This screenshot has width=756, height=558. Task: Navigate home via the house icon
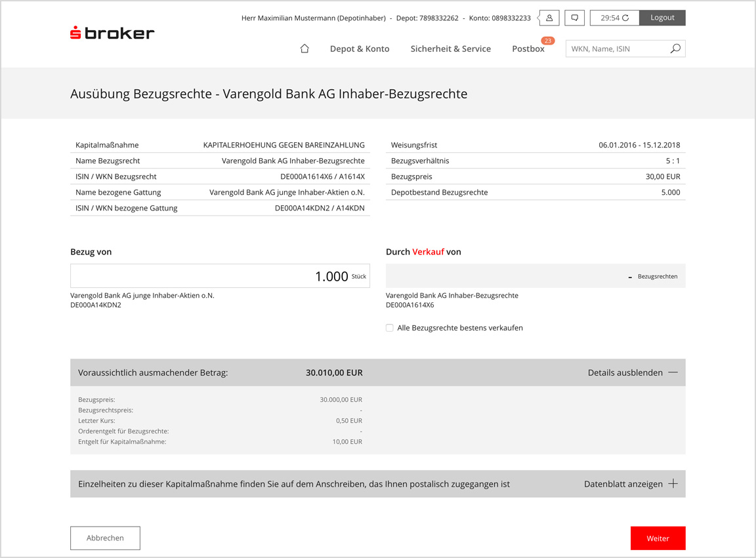pos(304,48)
